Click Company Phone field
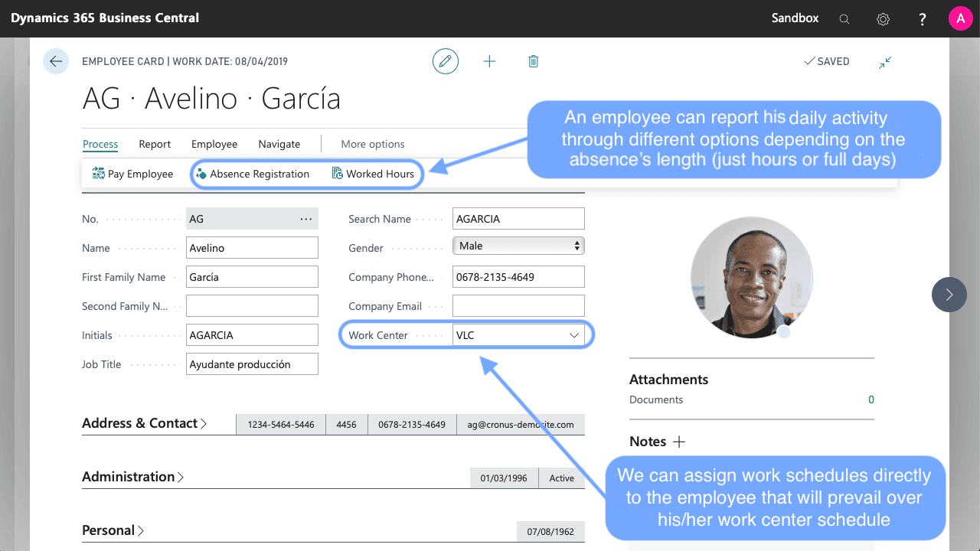Image resolution: width=980 pixels, height=551 pixels. [x=518, y=277]
